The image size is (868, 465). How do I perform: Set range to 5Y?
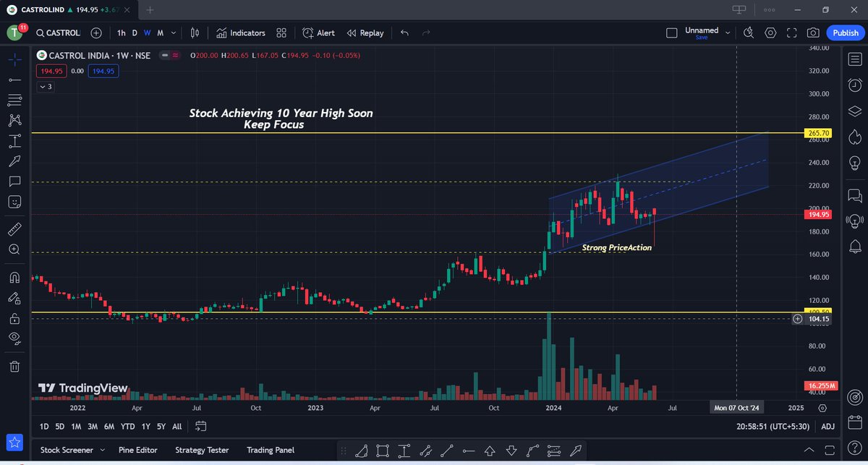[x=161, y=427]
